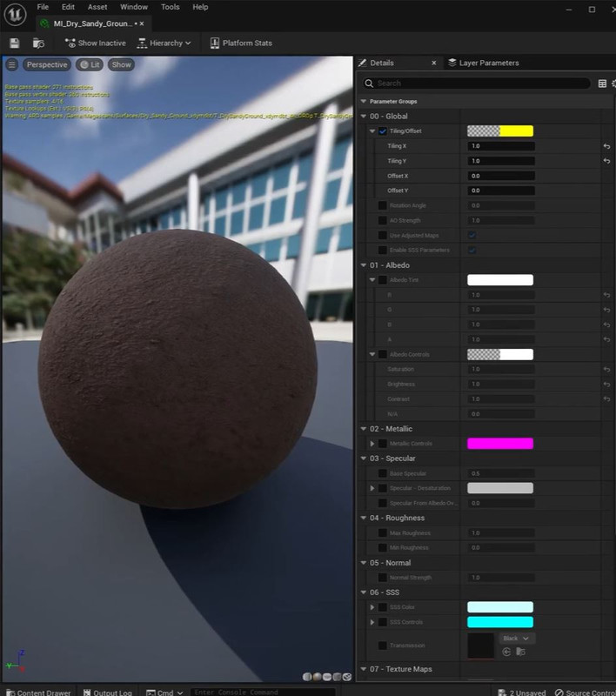Open the Content Drawer

[x=38, y=692]
